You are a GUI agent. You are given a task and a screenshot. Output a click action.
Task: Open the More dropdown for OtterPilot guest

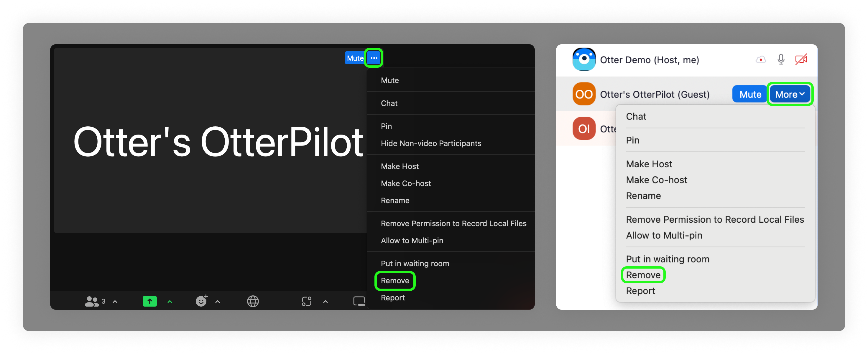click(790, 94)
